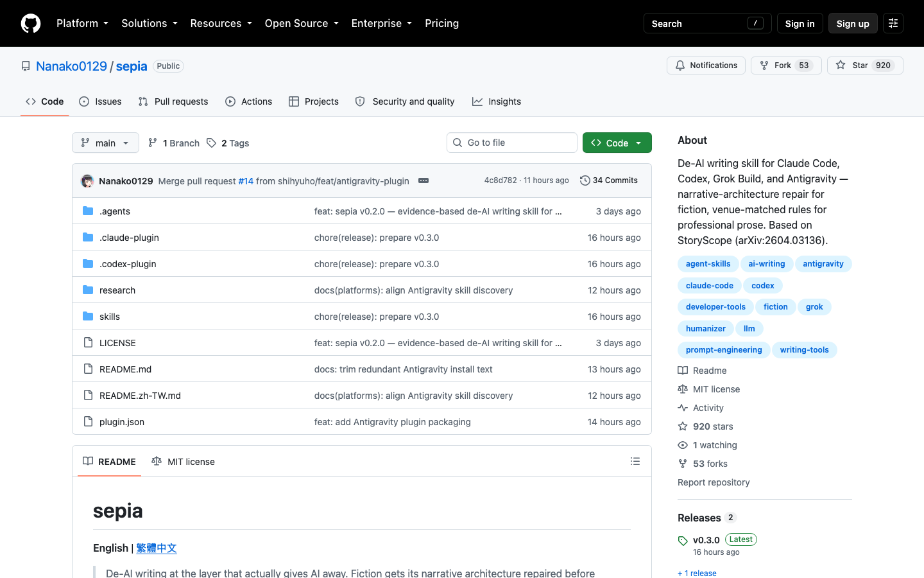Click the header Search field
The width and height of the screenshot is (924, 578).
[707, 23]
